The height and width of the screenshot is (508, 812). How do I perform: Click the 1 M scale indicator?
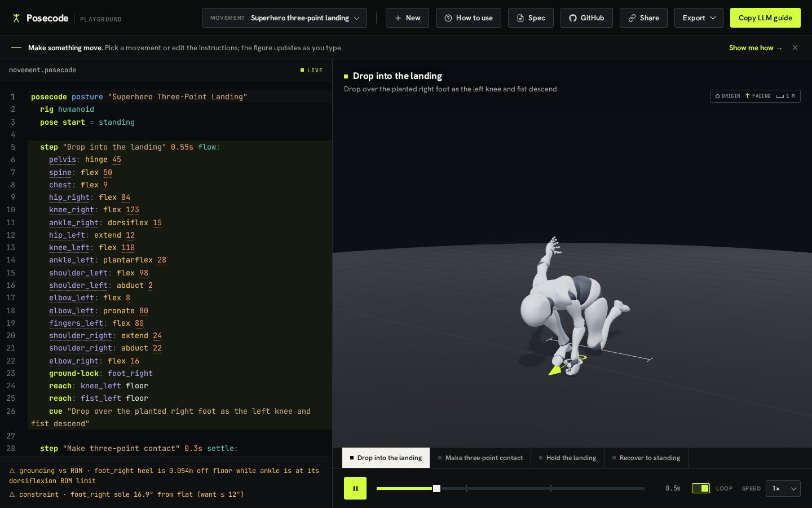click(785, 96)
